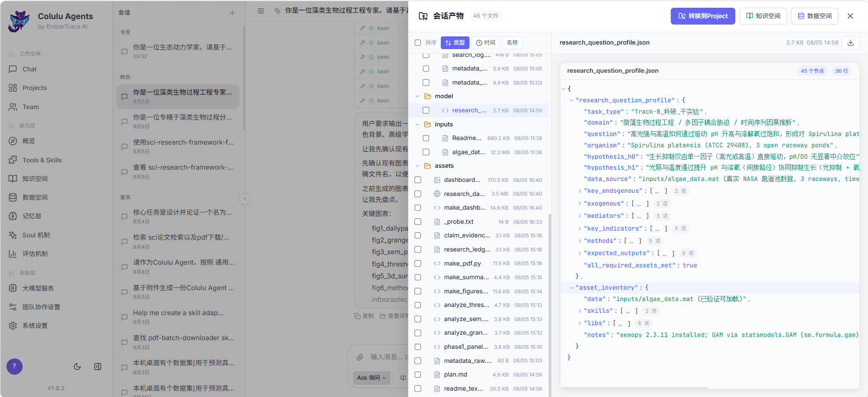The image size is (868, 397).
Task: Click the Colulu Agents logo icon
Action: point(19,21)
